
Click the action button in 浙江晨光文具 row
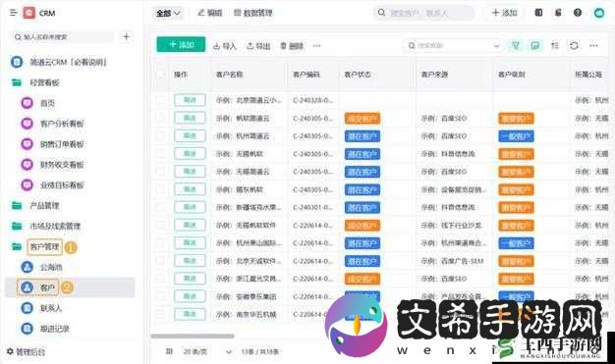click(x=190, y=279)
